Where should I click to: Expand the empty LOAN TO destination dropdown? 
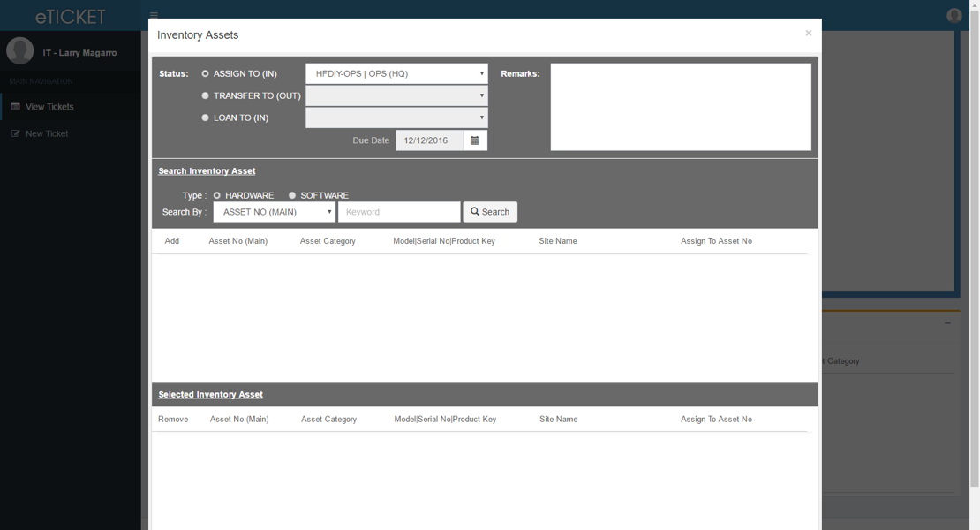(x=396, y=117)
